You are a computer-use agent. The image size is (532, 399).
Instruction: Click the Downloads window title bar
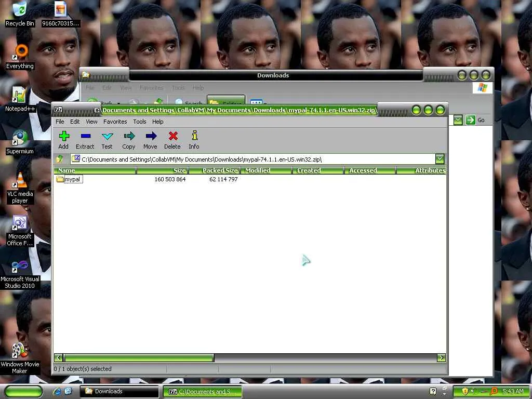pyautogui.click(x=273, y=75)
